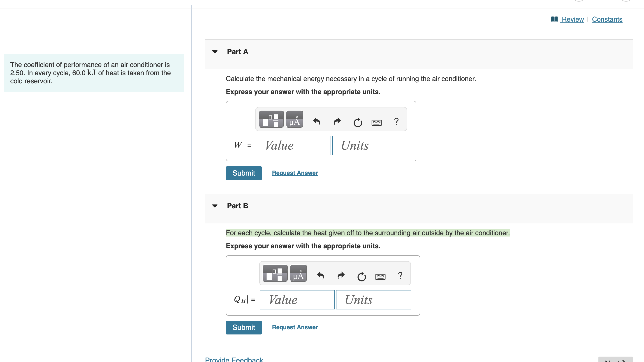Open templates icon in Part B toolbar
This screenshot has height=362, width=644.
(x=275, y=273)
